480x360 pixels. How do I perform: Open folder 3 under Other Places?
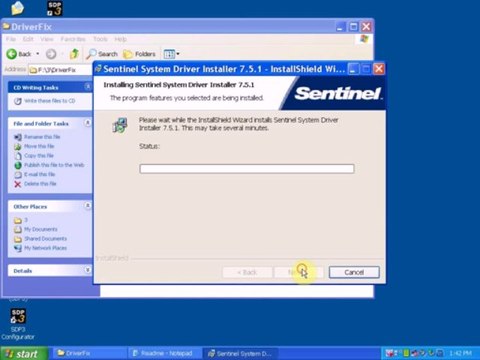coord(26,220)
